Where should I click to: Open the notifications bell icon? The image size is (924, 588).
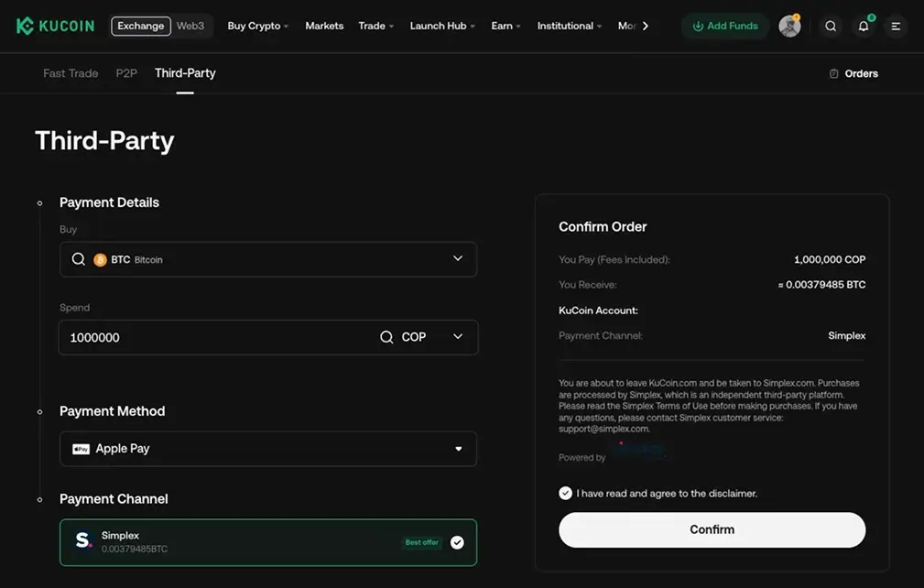[x=862, y=26]
